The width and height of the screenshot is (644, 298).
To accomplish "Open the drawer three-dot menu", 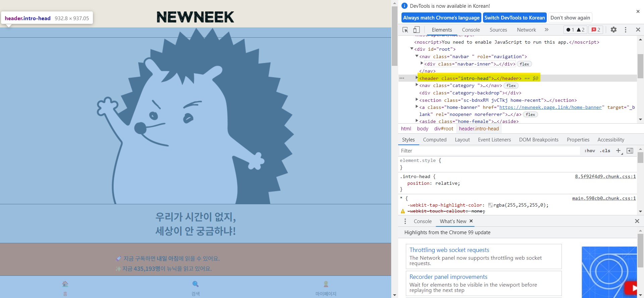I will (x=405, y=221).
